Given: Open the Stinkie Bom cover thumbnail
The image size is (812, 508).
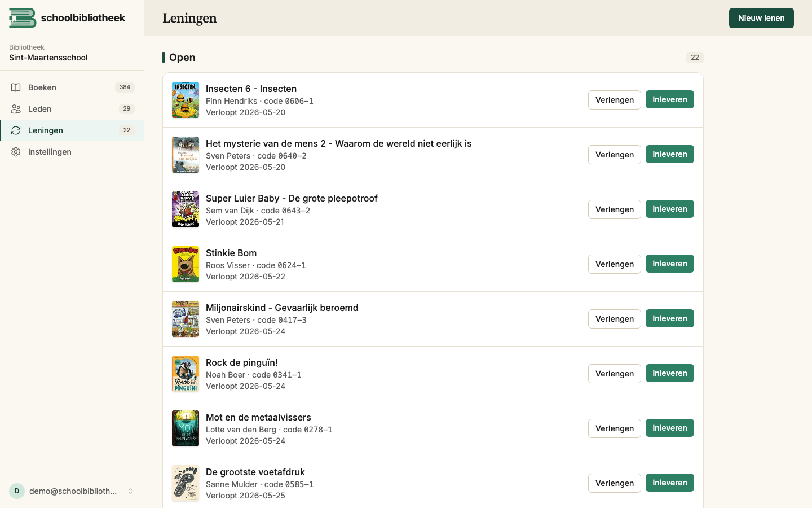Looking at the screenshot, I should (x=186, y=264).
